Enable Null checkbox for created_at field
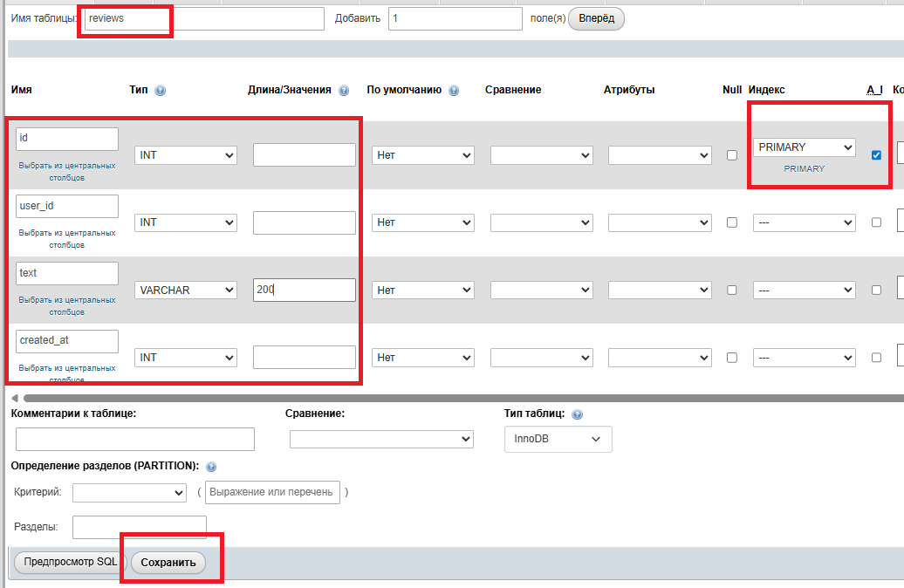Screen dimensions: 904x588 point(732,357)
